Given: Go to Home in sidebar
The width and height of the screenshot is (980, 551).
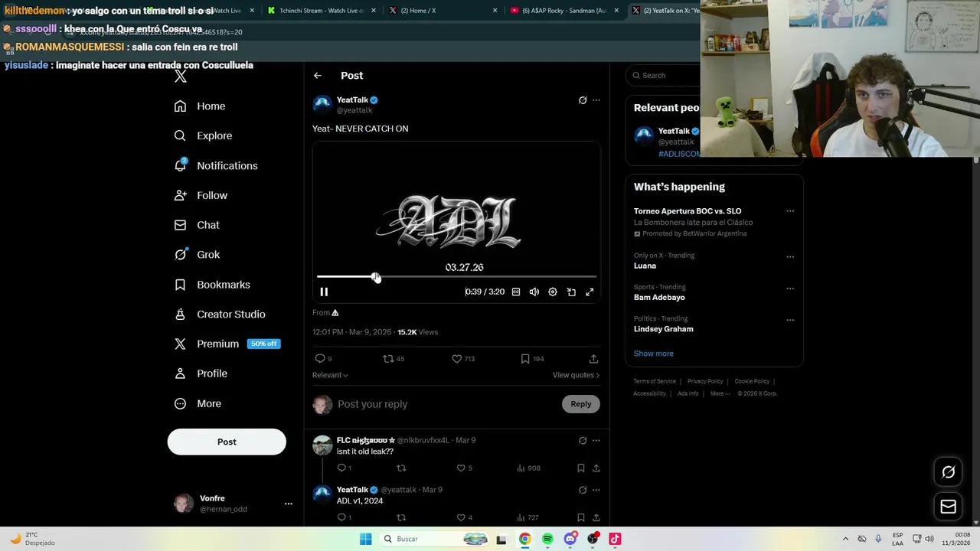Looking at the screenshot, I should click(x=200, y=106).
